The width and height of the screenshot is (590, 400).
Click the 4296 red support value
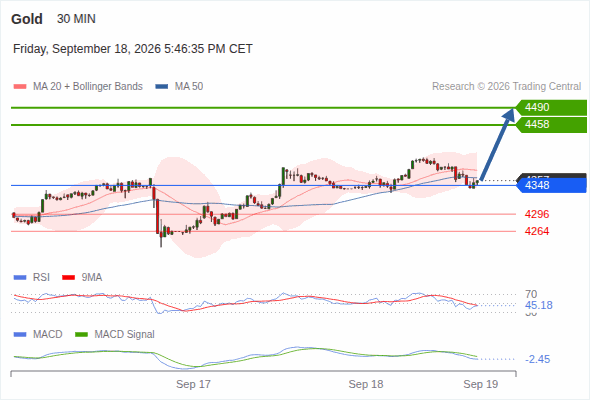click(537, 214)
